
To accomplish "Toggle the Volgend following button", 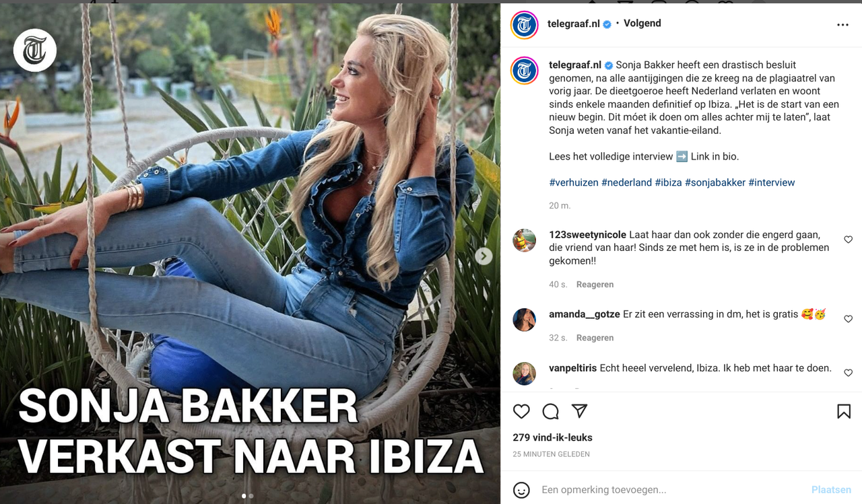I will pos(642,24).
